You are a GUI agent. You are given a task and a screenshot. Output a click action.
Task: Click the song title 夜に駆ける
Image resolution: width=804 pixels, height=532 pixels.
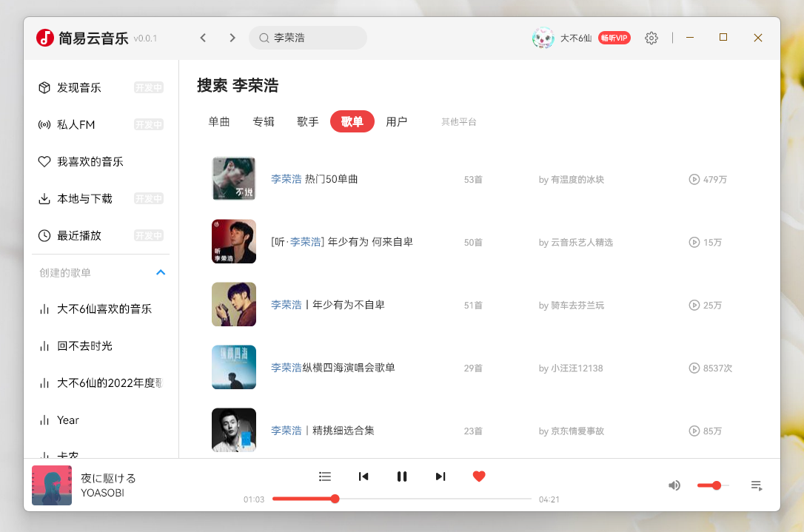(108, 478)
